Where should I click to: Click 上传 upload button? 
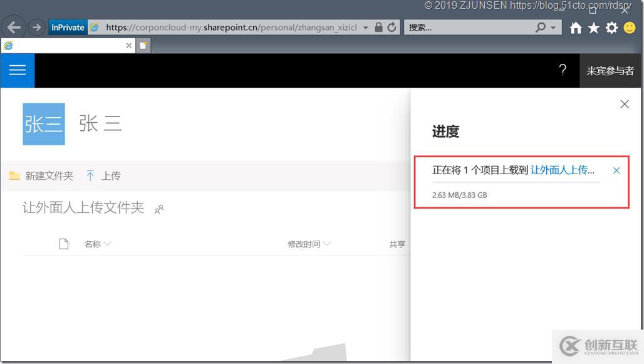pos(103,176)
